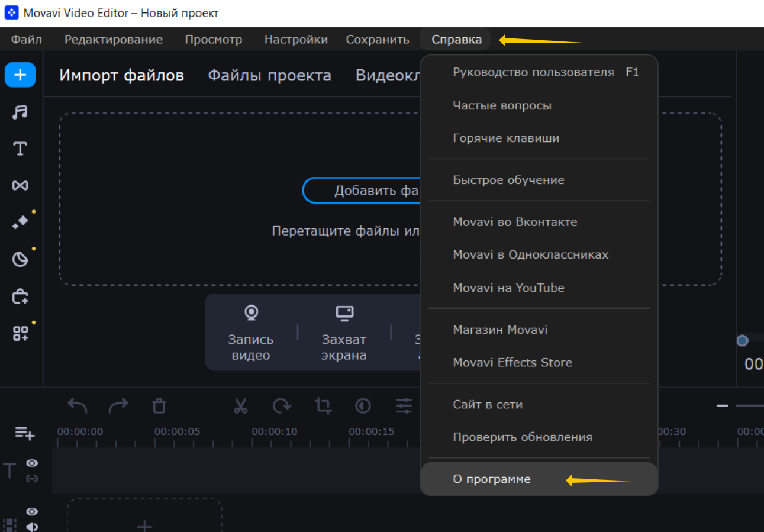This screenshot has width=764, height=532.
Task: Open the Файл menu
Action: tap(27, 40)
